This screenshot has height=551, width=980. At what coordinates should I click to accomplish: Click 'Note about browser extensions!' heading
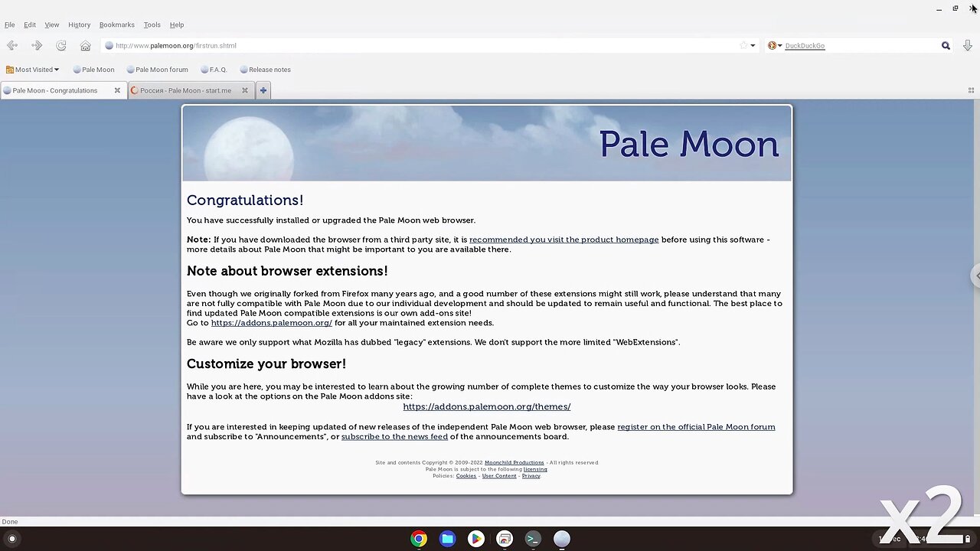point(287,271)
